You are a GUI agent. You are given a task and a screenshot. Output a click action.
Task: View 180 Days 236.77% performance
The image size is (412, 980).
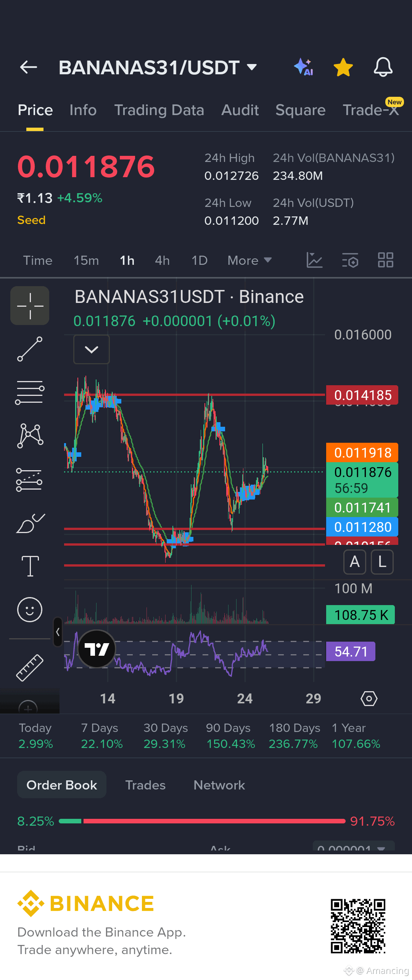pos(294,736)
